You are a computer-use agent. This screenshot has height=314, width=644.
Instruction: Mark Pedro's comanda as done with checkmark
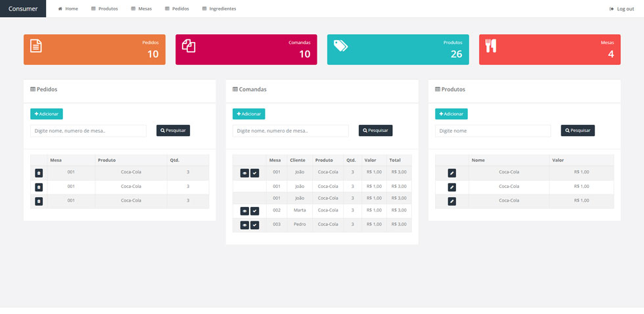click(x=255, y=225)
